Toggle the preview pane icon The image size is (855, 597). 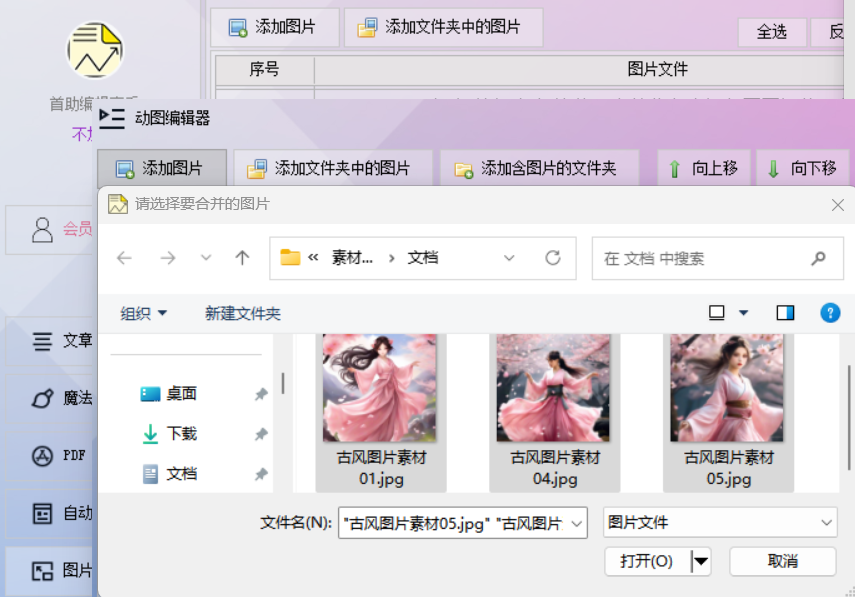click(x=785, y=313)
